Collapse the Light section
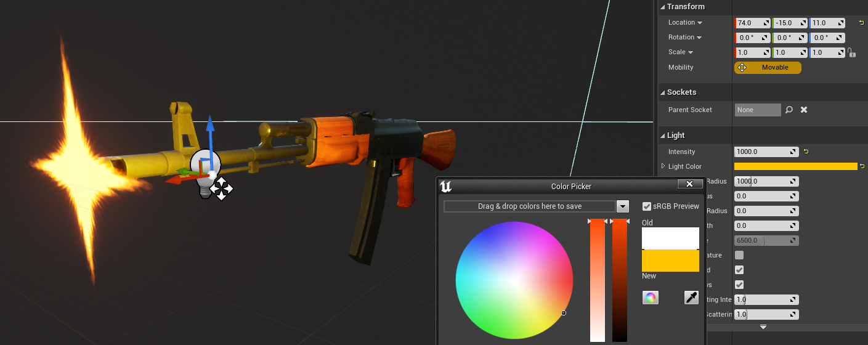 click(663, 136)
